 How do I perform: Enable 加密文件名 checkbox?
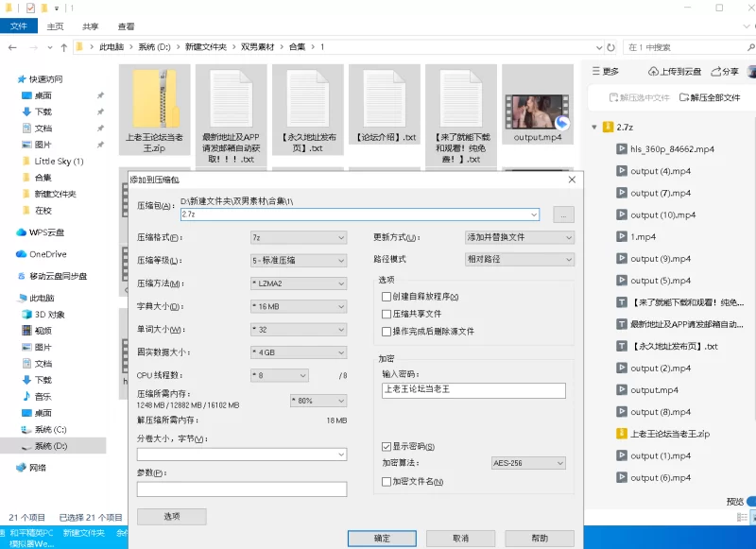[386, 481]
